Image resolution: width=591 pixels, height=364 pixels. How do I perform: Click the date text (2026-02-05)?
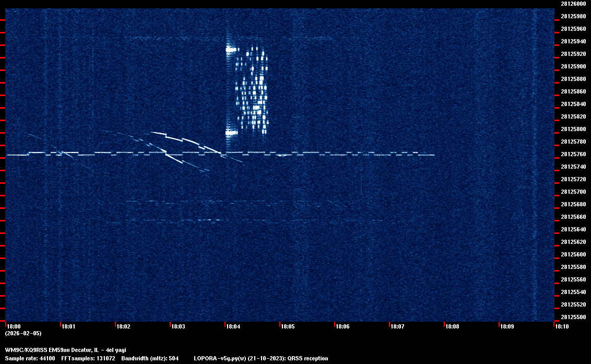coord(23,333)
